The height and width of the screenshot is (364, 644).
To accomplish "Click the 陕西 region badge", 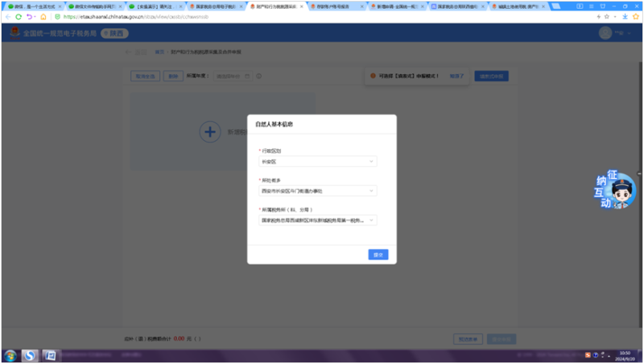I will click(114, 34).
